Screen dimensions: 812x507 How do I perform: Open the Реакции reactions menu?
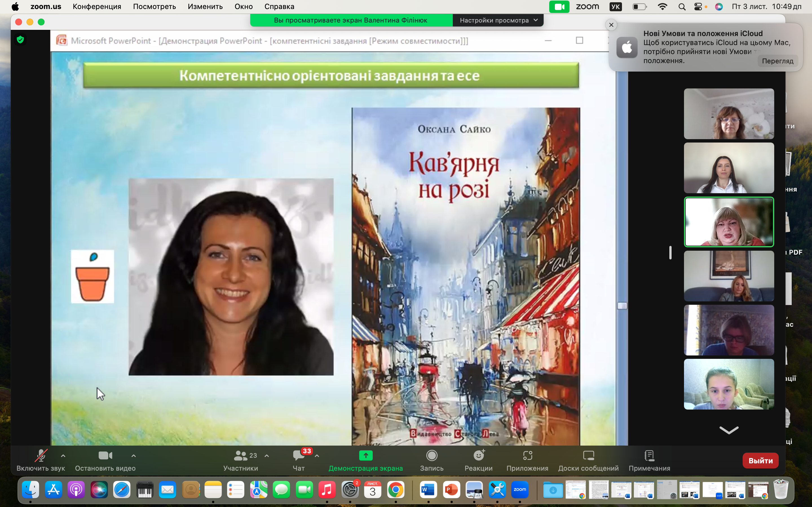478,456
